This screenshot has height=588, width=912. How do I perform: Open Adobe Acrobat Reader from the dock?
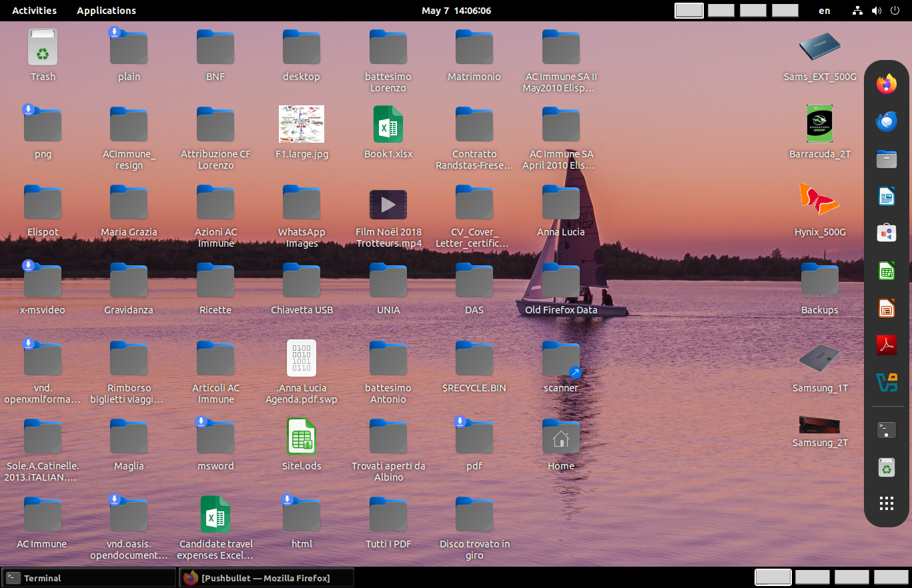click(x=886, y=345)
